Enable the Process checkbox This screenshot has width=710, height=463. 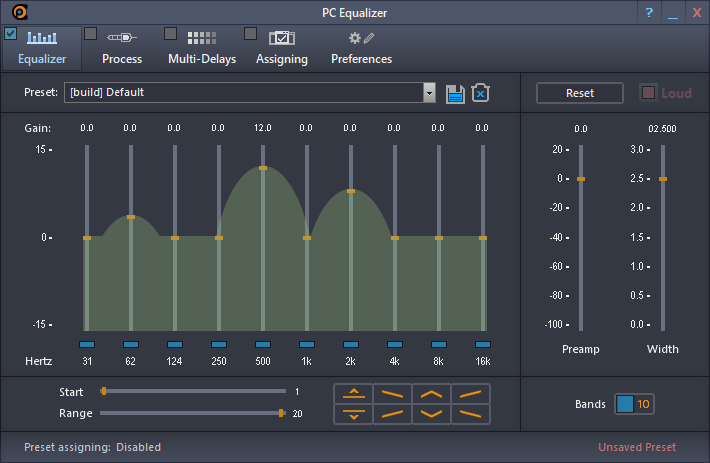click(91, 33)
